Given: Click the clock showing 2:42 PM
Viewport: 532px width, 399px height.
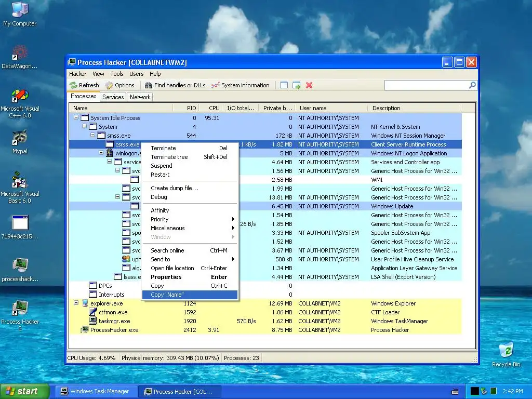Looking at the screenshot, I should tap(513, 391).
